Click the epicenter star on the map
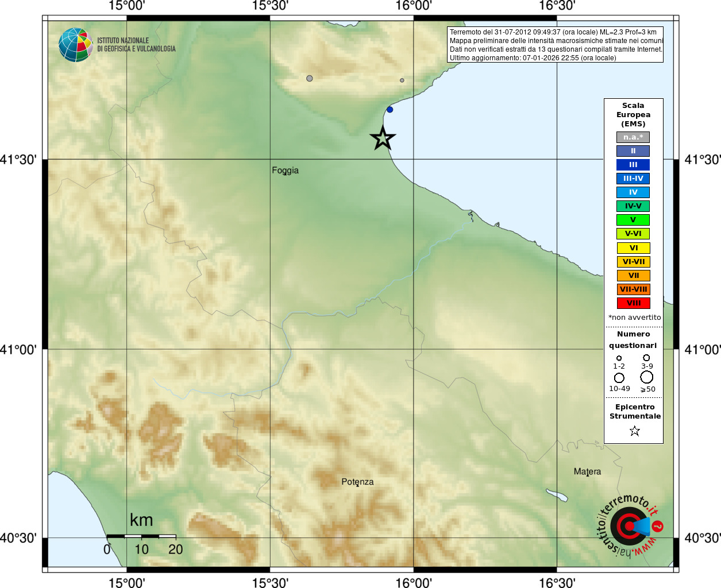The height and width of the screenshot is (588, 721). 383,138
